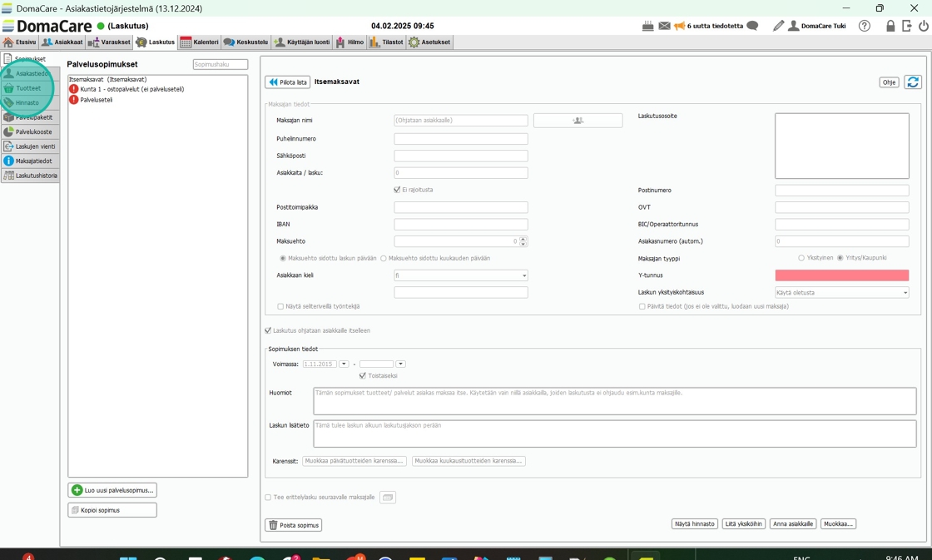The image size is (932, 560).
Task: Toggle the Toistaiseksi checkbox
Action: 363,376
